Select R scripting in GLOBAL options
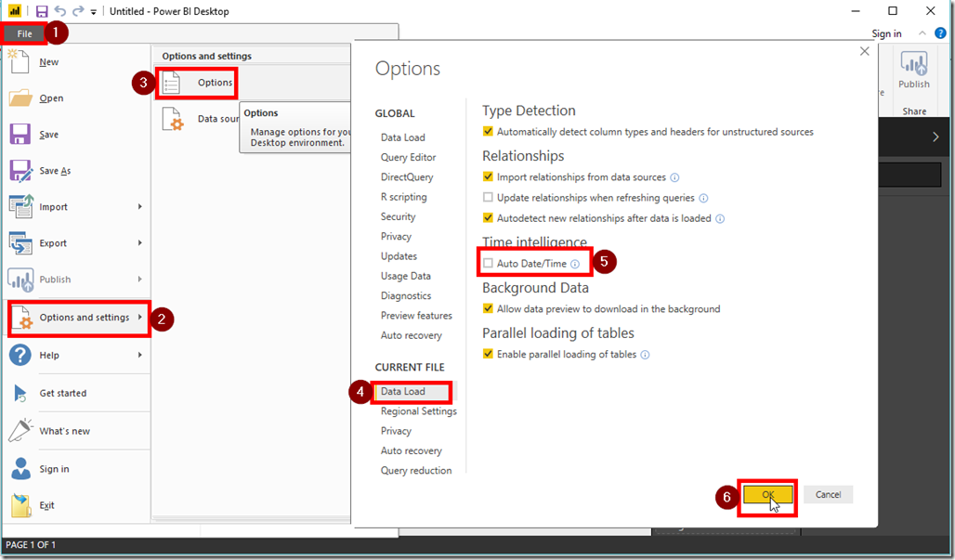 pos(404,197)
